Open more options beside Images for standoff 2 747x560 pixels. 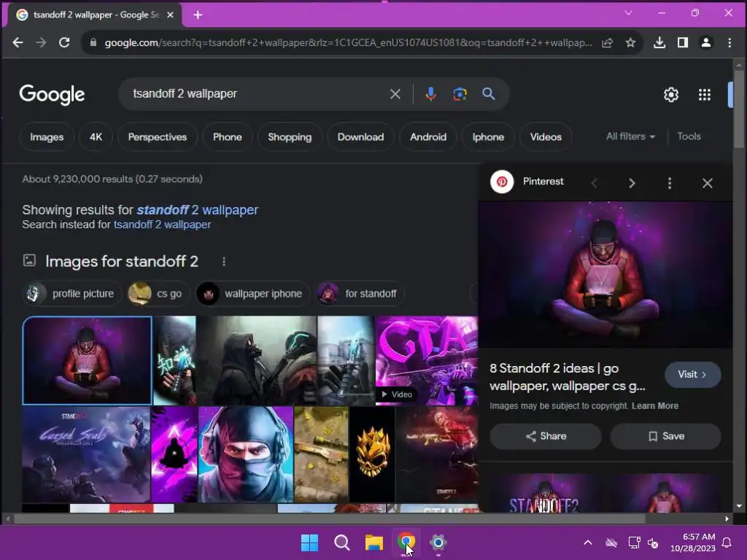224,262
